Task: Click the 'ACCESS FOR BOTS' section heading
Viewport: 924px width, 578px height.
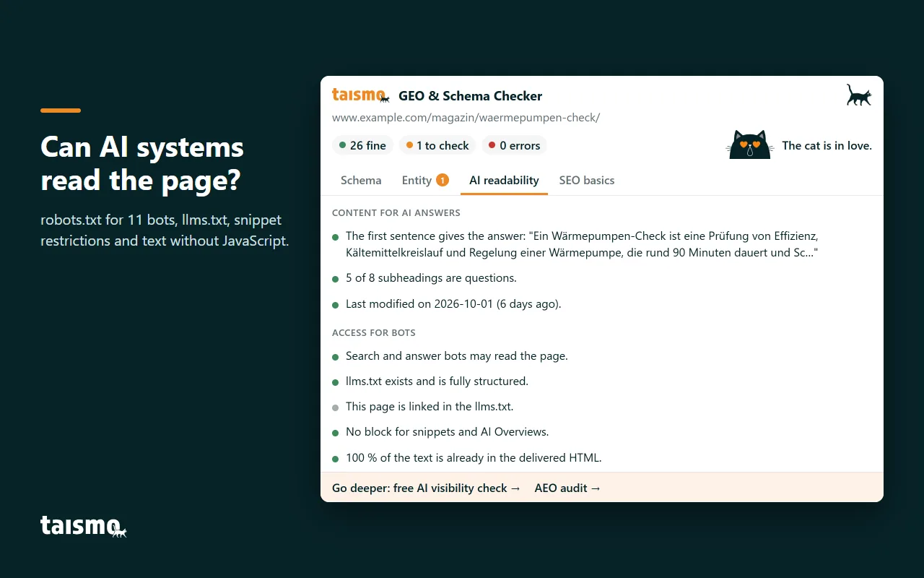Action: click(373, 332)
